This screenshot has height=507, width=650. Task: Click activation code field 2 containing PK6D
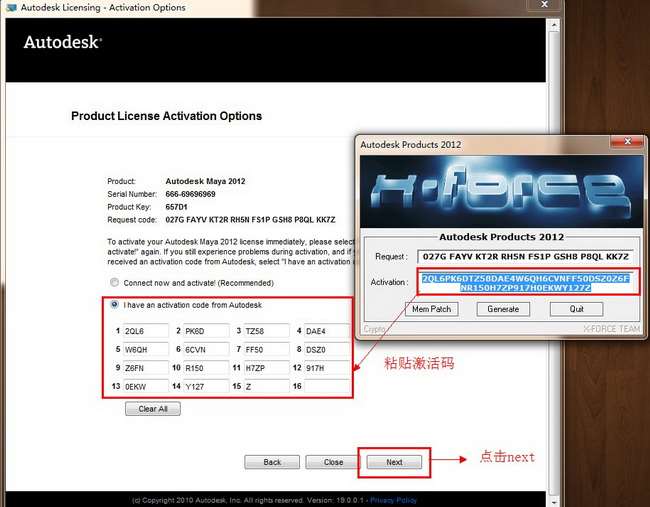[x=206, y=331]
